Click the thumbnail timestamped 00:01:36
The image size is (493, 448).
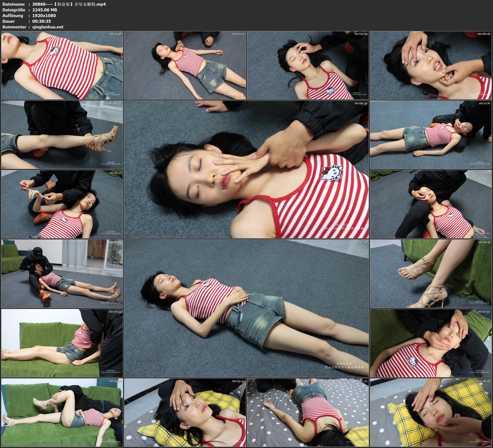coord(62,65)
